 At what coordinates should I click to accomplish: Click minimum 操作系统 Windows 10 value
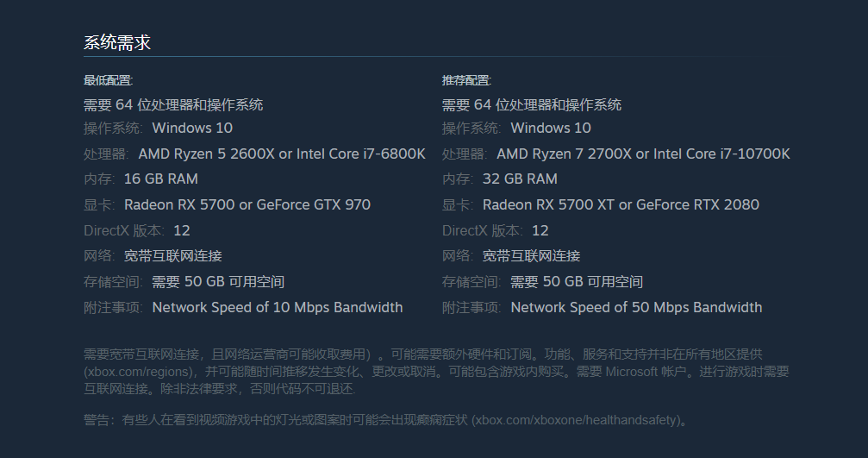click(x=192, y=128)
